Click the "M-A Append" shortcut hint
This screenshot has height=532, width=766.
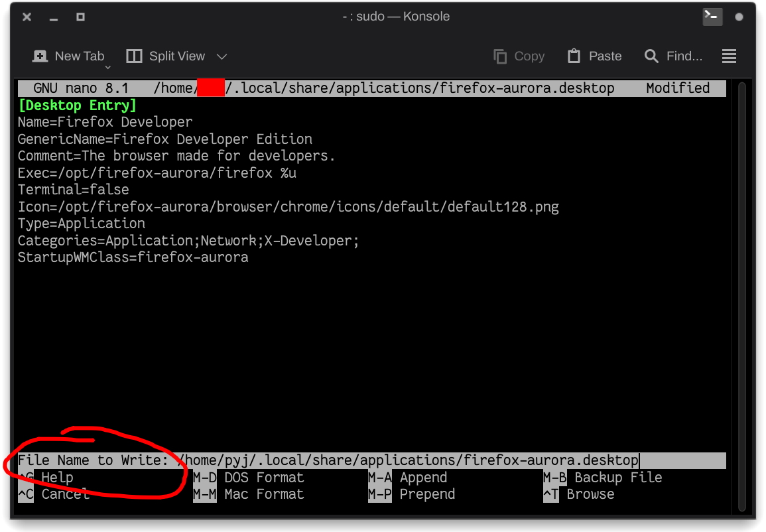coord(407,478)
